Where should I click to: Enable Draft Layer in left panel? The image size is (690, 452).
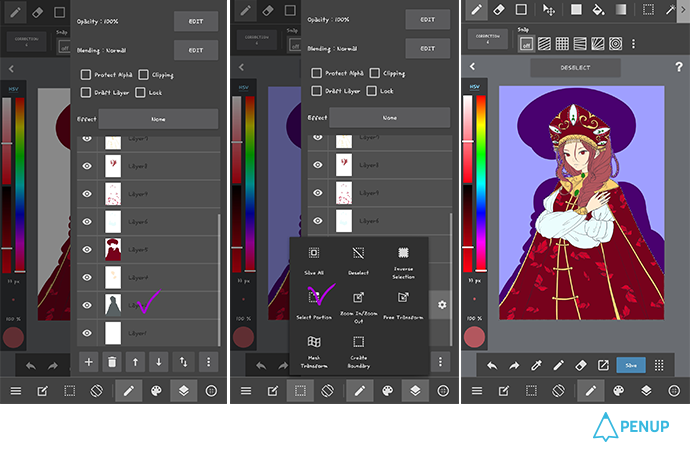tap(86, 92)
